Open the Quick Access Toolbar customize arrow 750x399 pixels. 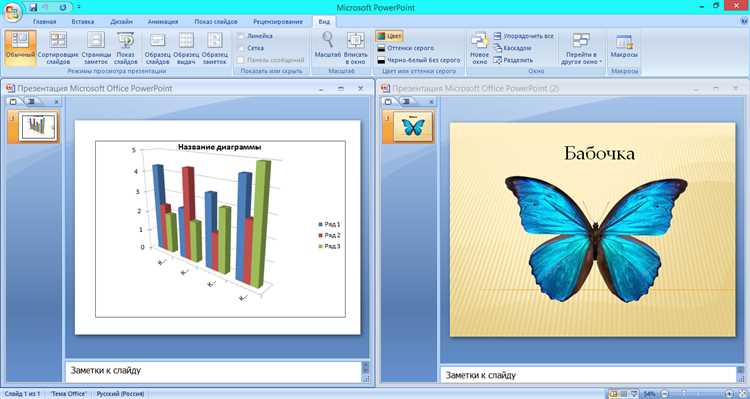click(x=78, y=7)
